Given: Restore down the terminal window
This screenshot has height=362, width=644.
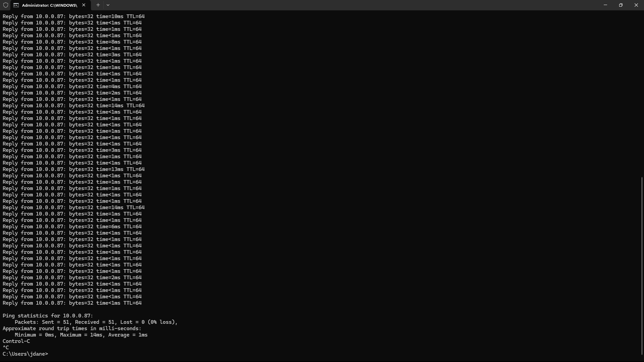Looking at the screenshot, I should click(621, 5).
